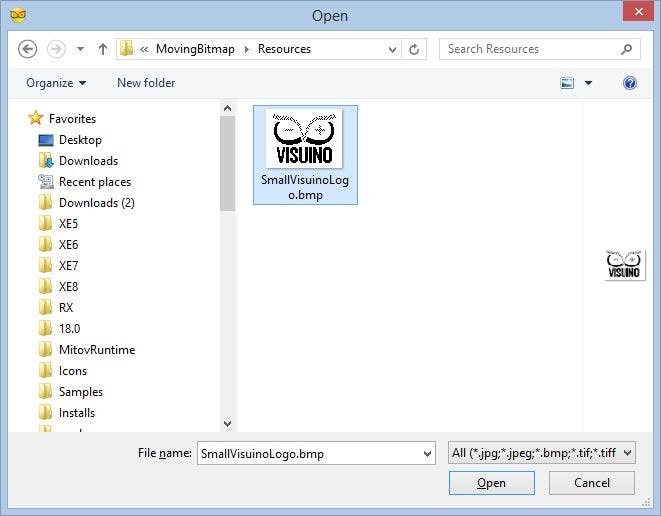661x516 pixels.
Task: Open the Help question mark icon
Action: 630,83
